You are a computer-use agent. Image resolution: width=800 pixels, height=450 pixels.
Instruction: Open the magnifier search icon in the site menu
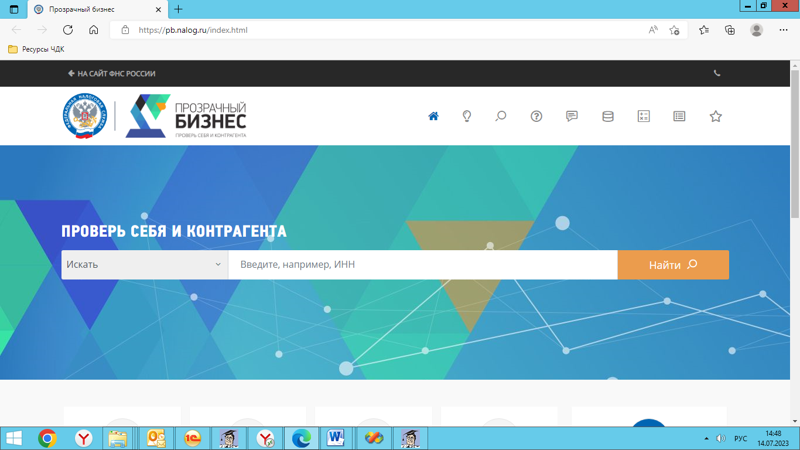click(501, 116)
